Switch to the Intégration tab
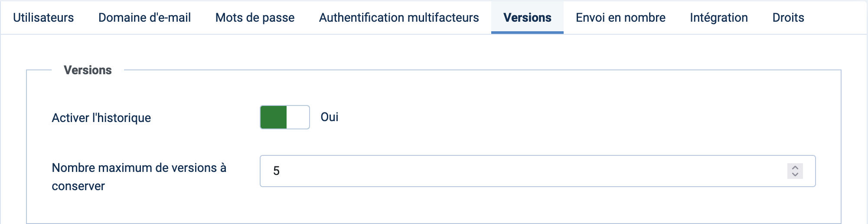 (x=719, y=17)
